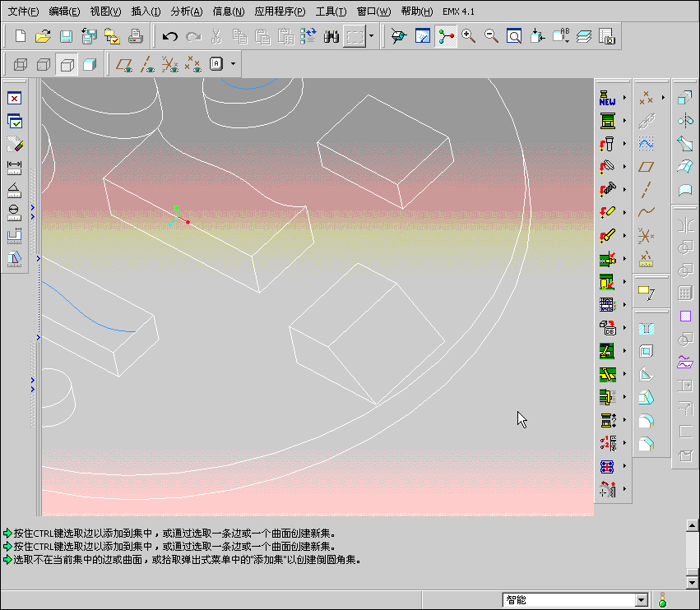This screenshot has width=700, height=610.
Task: Select the Sketch curve tool
Action: (647, 211)
